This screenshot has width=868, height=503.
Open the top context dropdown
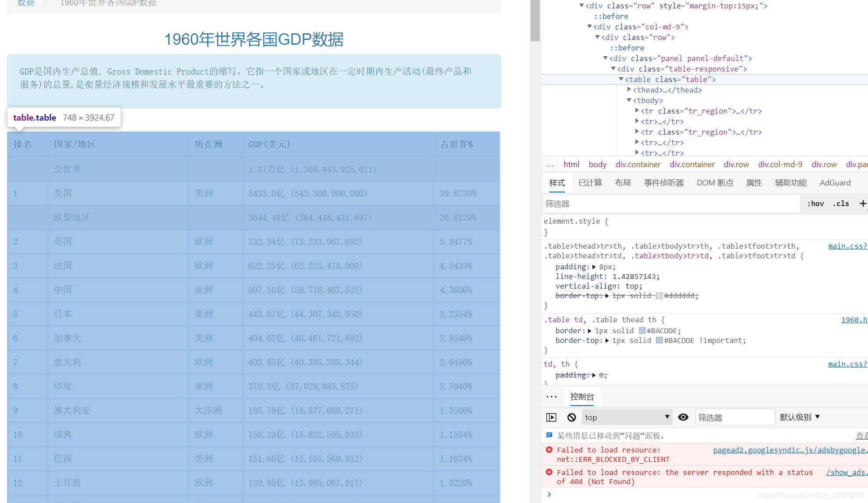pyautogui.click(x=627, y=417)
